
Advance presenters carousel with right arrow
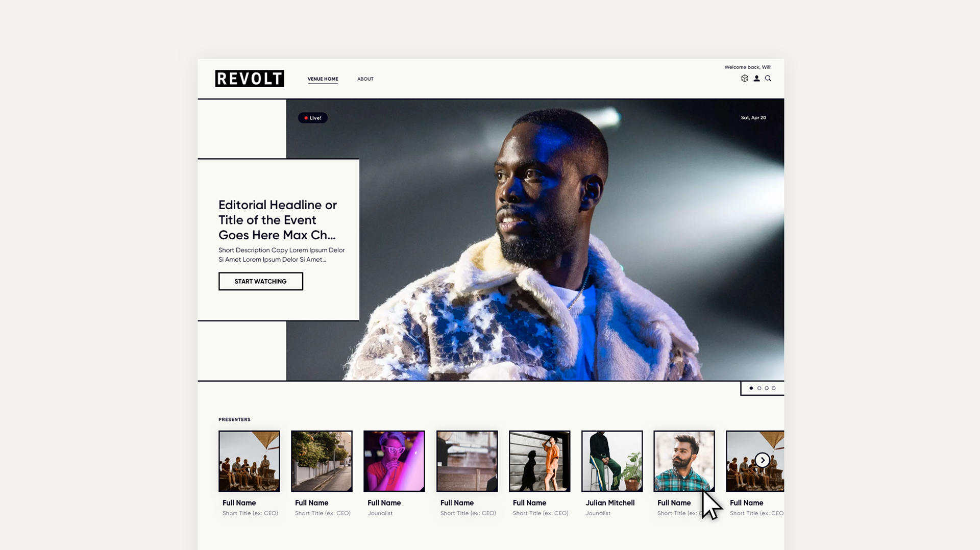click(x=763, y=460)
